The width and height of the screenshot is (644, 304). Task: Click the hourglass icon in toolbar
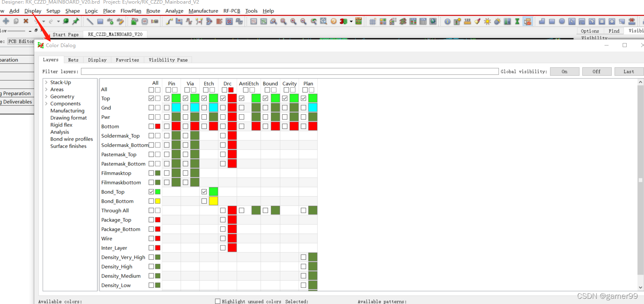(517, 21)
